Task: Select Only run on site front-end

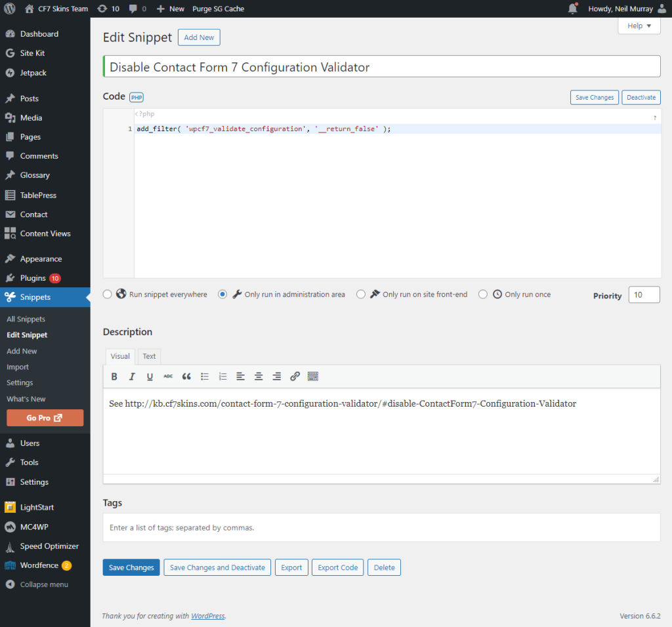Action: click(x=361, y=294)
